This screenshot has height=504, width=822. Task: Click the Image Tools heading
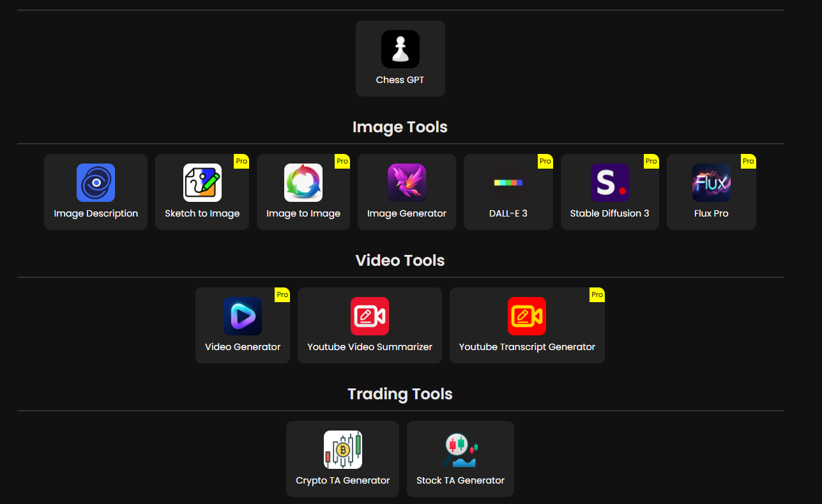[400, 127]
